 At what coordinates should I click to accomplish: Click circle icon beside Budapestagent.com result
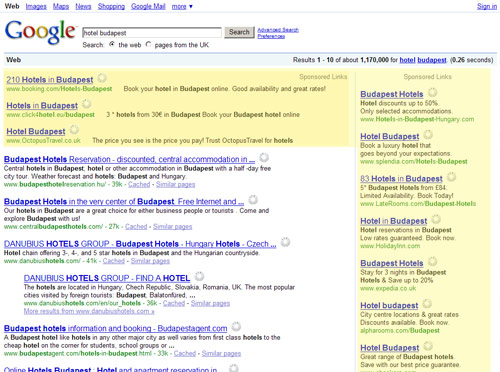point(236,326)
